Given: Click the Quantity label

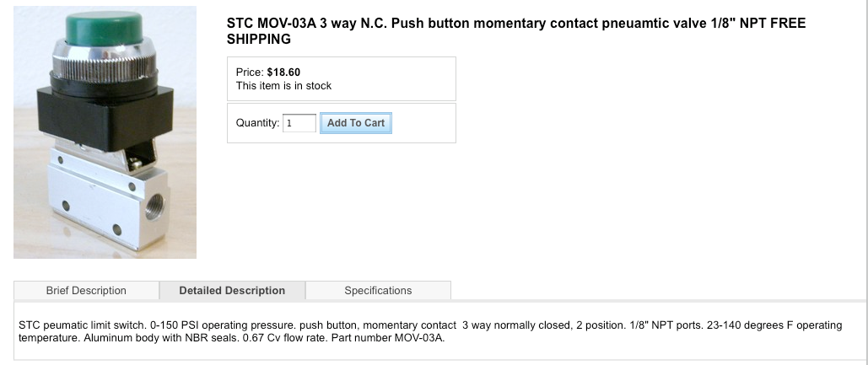Looking at the screenshot, I should [x=257, y=123].
